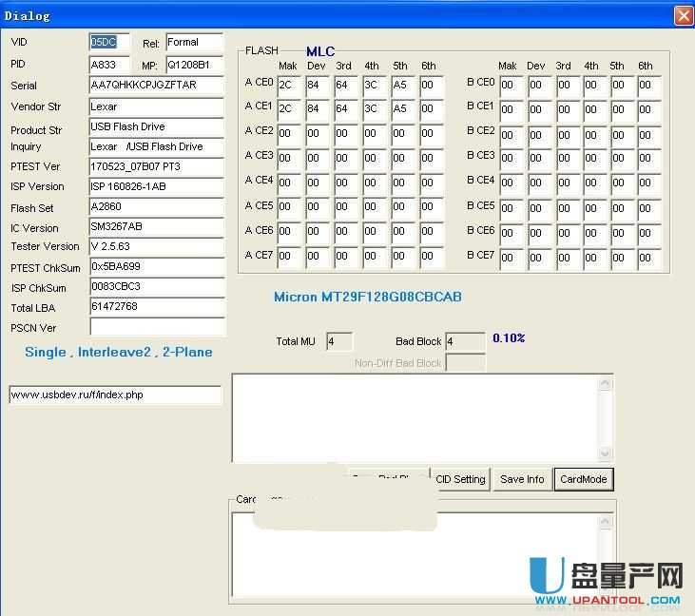
Task: Close the Dialog window
Action: point(683,16)
